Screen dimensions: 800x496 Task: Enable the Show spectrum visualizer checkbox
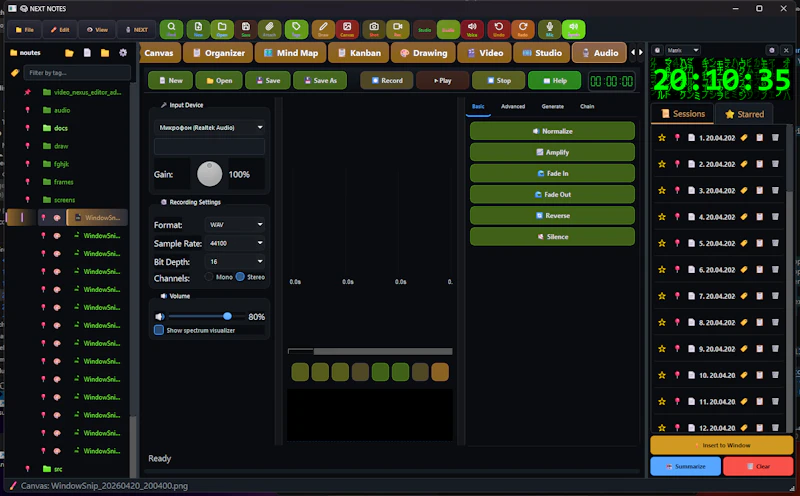tap(159, 330)
